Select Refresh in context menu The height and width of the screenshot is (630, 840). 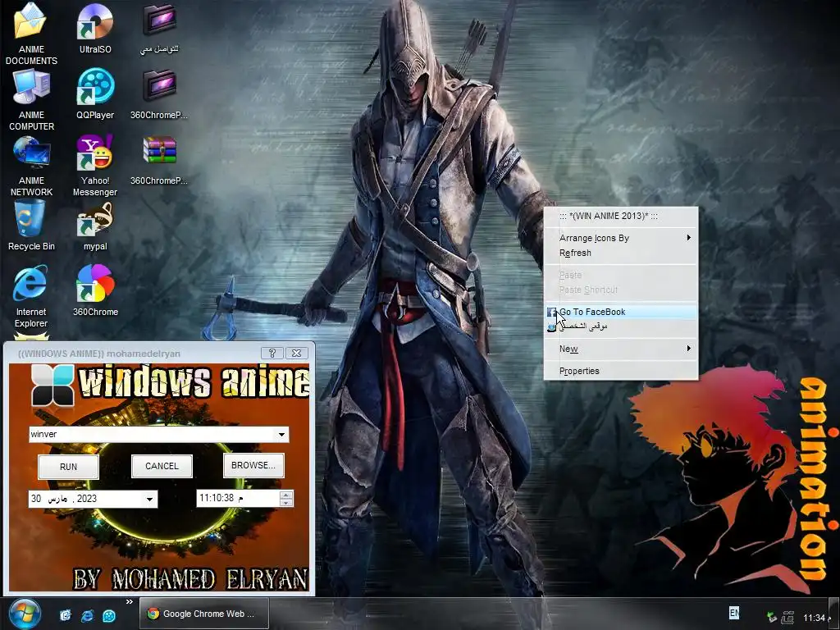pos(621,253)
